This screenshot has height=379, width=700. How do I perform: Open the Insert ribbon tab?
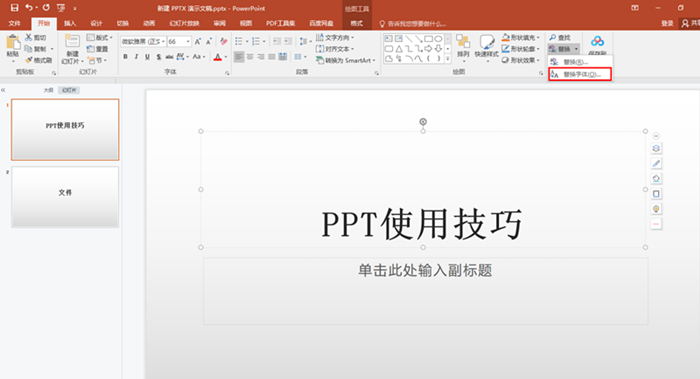tap(70, 23)
